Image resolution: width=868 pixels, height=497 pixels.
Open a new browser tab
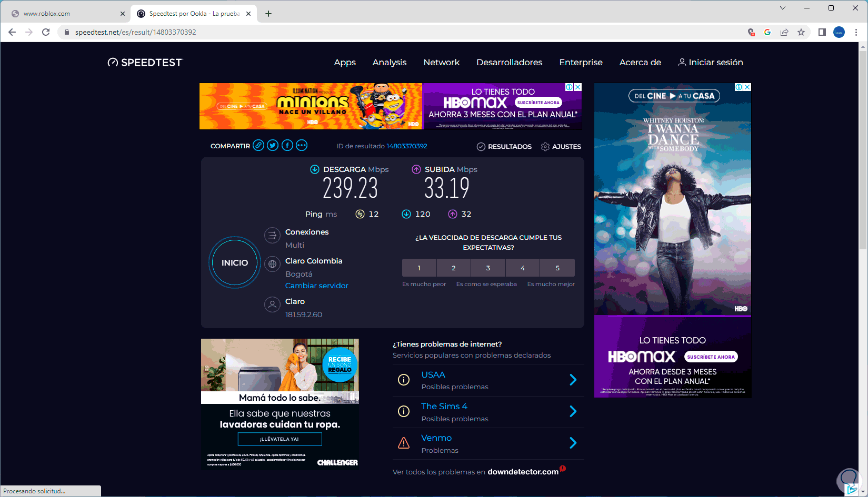click(268, 14)
